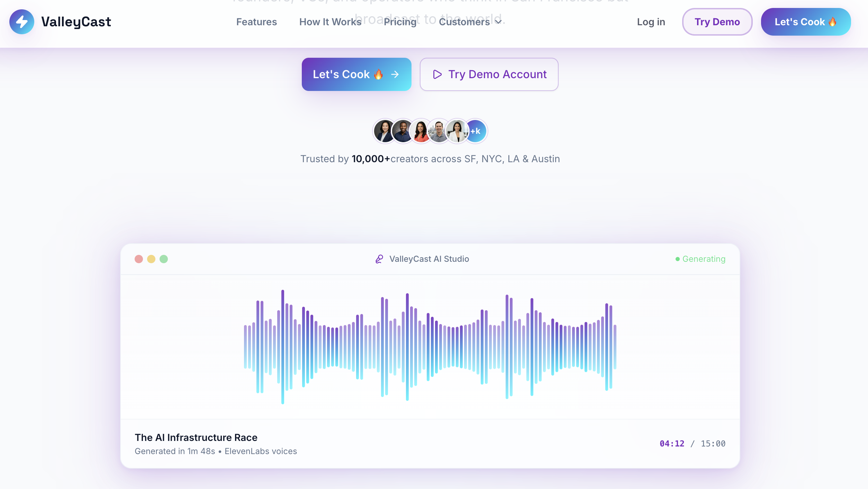Click the Trusted by 10,000+ creators text
868x489 pixels.
point(430,159)
